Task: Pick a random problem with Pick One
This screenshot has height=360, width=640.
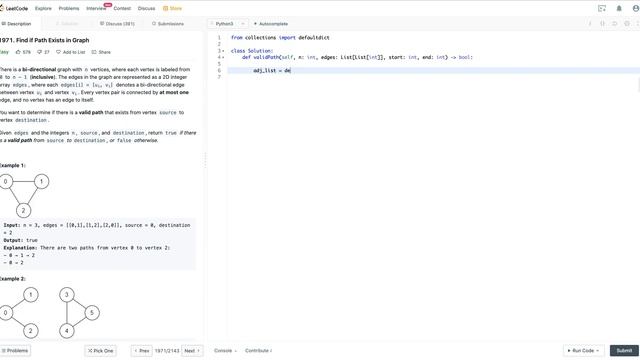Action: pos(100,351)
